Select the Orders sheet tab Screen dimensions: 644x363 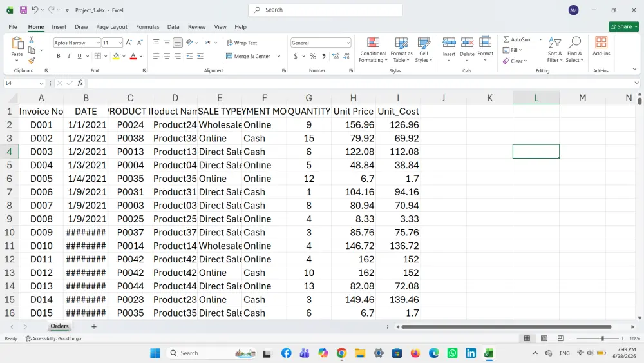(x=59, y=326)
